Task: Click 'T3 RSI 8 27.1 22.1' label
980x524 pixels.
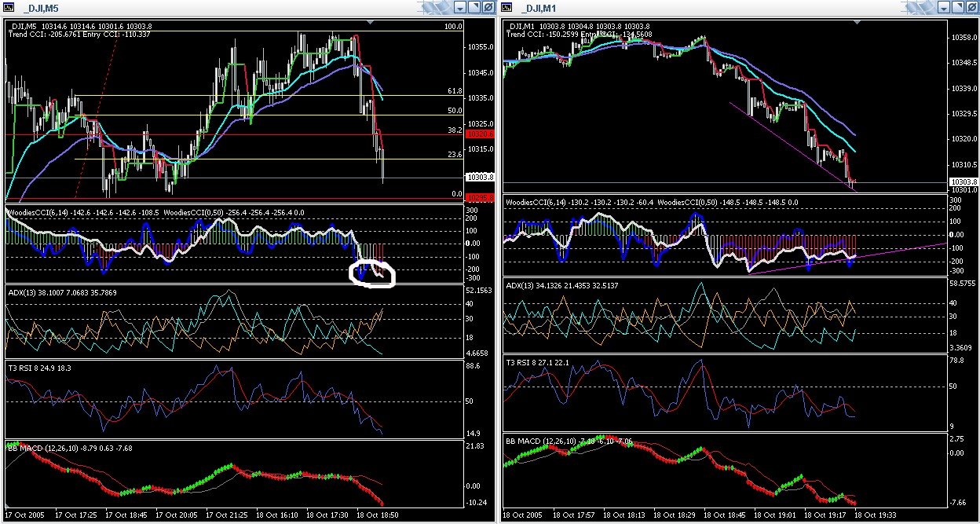Action: [x=539, y=363]
